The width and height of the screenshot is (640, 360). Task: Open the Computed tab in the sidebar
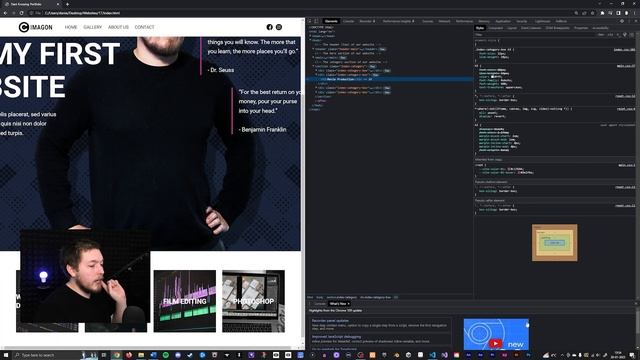coord(496,28)
